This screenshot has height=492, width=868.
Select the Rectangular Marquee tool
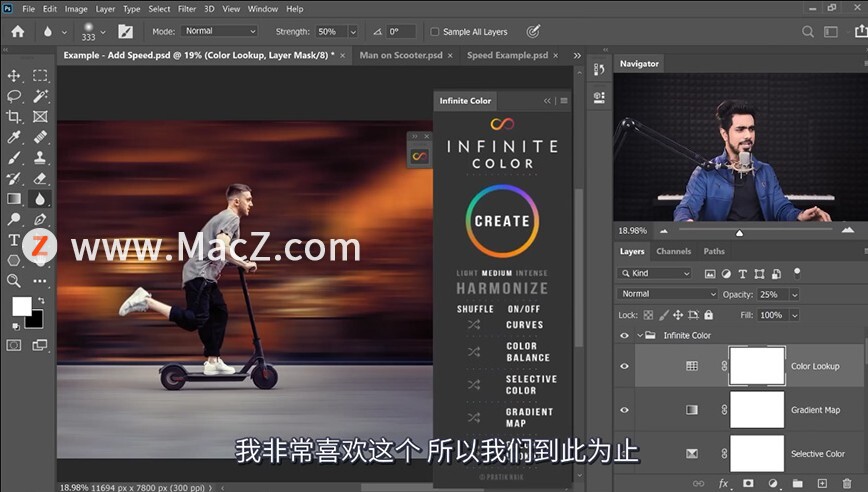pos(40,75)
